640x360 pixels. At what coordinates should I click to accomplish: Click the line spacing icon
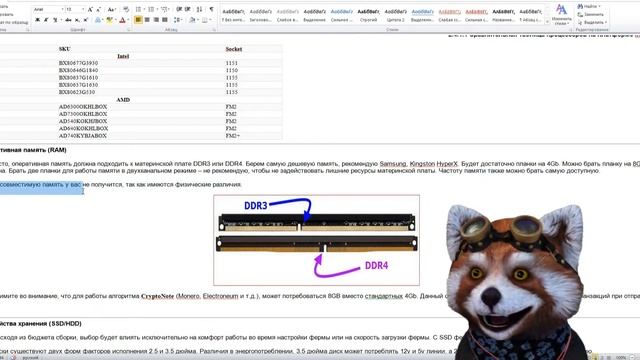click(177, 20)
